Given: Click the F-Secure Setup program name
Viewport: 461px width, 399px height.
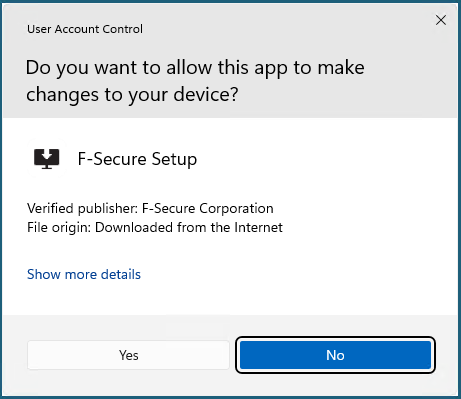Looking at the screenshot, I should tap(137, 159).
